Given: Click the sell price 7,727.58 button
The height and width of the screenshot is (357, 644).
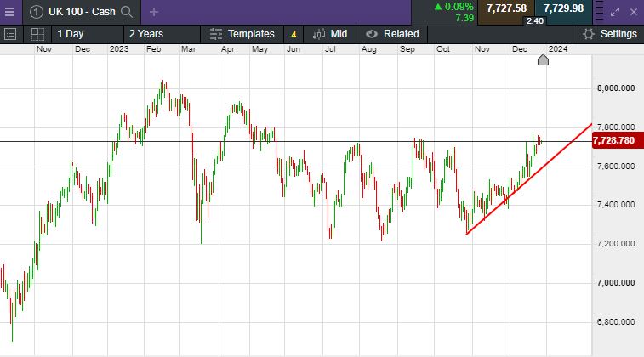Looking at the screenshot, I should click(506, 8).
